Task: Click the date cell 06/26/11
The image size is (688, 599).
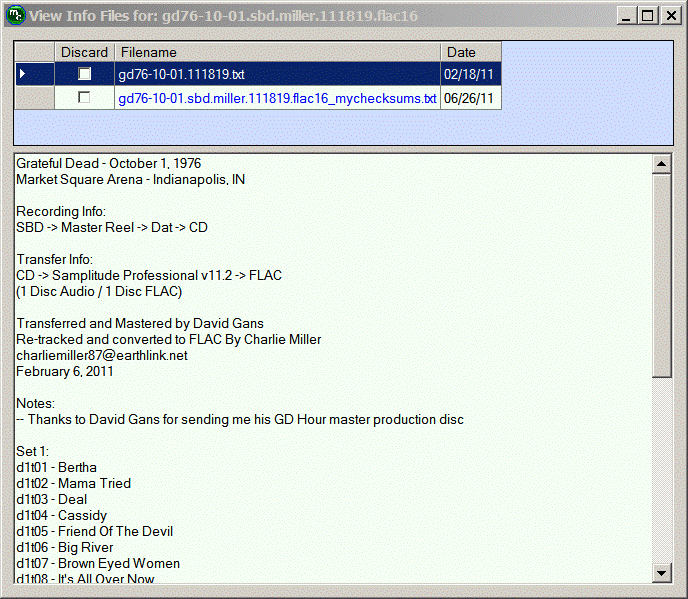Action: pos(469,98)
